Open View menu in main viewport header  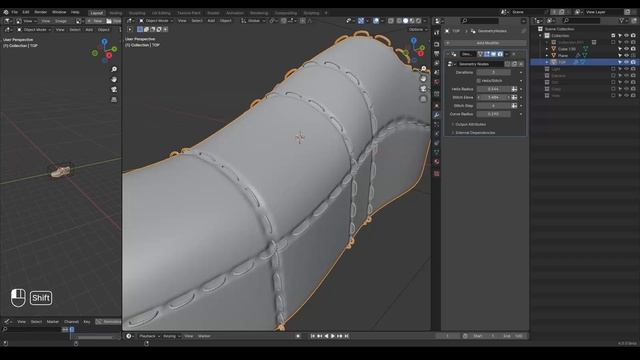pos(182,21)
